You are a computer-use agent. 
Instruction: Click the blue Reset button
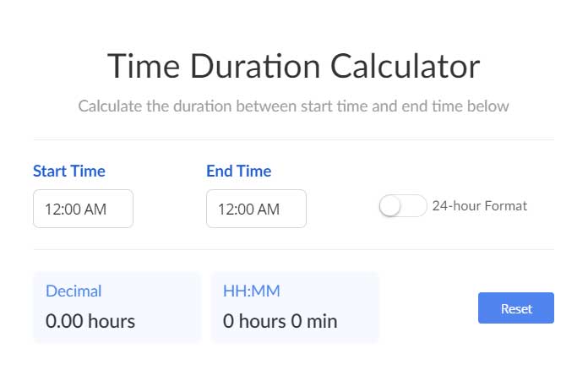(516, 308)
